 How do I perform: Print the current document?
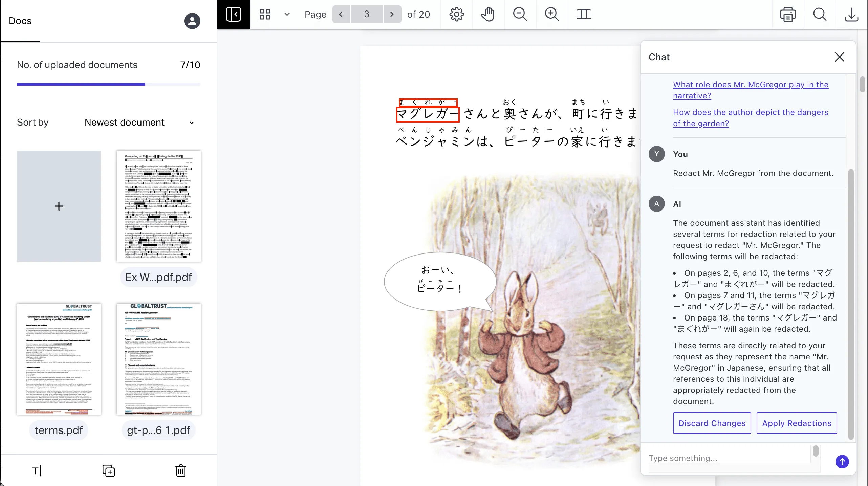pyautogui.click(x=788, y=14)
